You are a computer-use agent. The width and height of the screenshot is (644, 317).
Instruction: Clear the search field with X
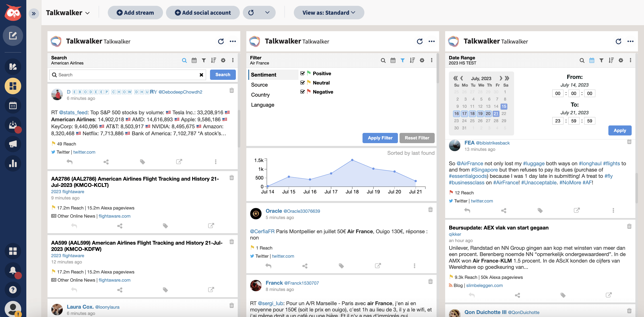pyautogui.click(x=201, y=75)
